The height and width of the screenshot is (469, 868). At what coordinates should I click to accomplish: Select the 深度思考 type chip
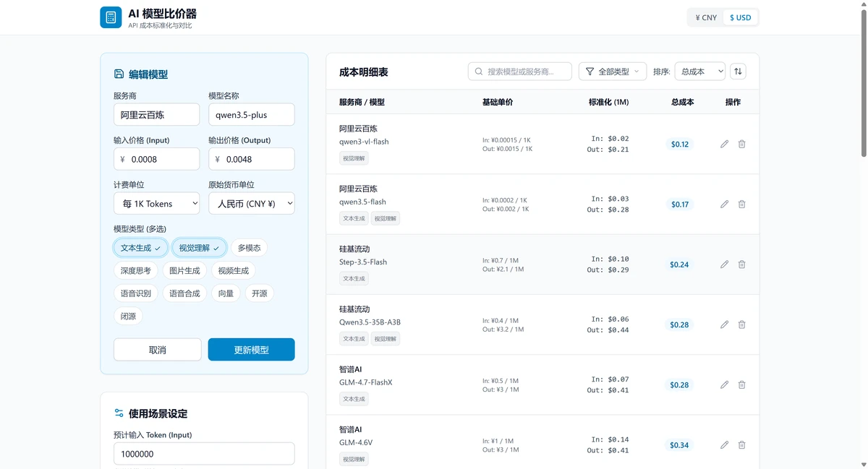click(x=135, y=270)
